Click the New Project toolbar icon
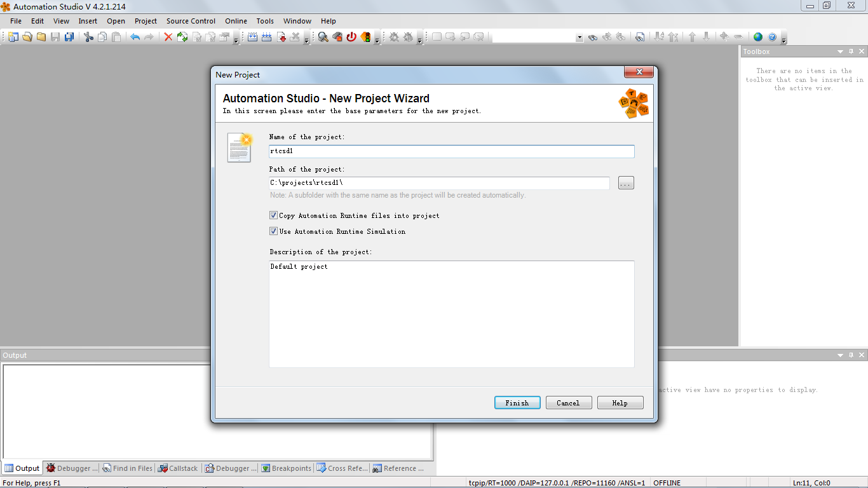The width and height of the screenshot is (868, 488). [x=12, y=37]
